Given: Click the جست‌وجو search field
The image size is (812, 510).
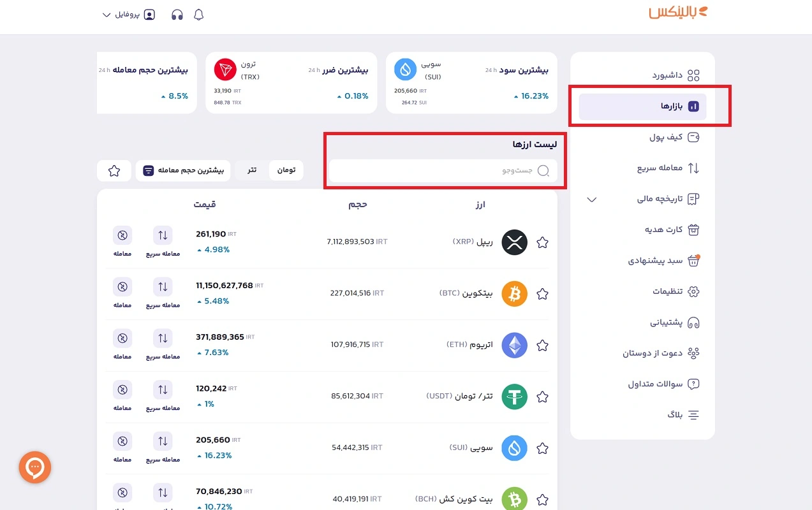Looking at the screenshot, I should click(x=440, y=171).
